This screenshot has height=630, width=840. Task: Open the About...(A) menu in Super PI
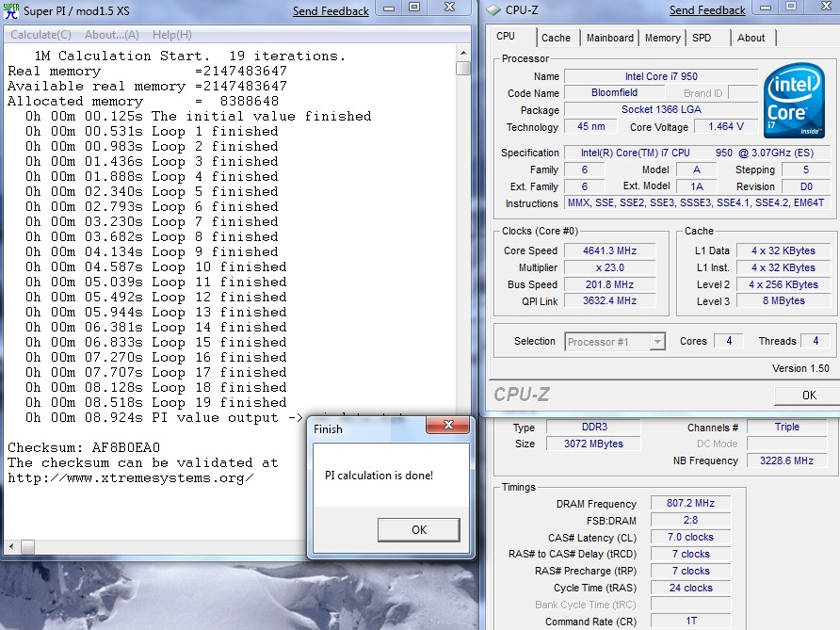(111, 35)
